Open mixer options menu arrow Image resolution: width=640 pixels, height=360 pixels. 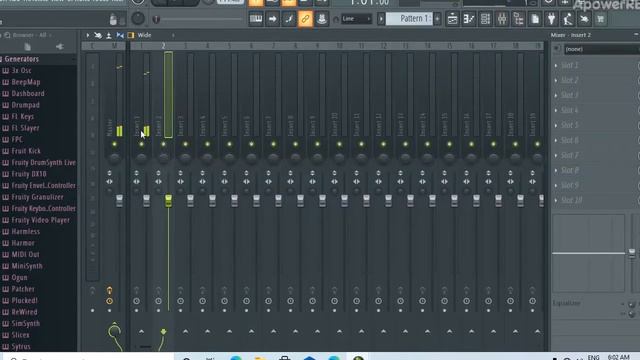(x=87, y=36)
